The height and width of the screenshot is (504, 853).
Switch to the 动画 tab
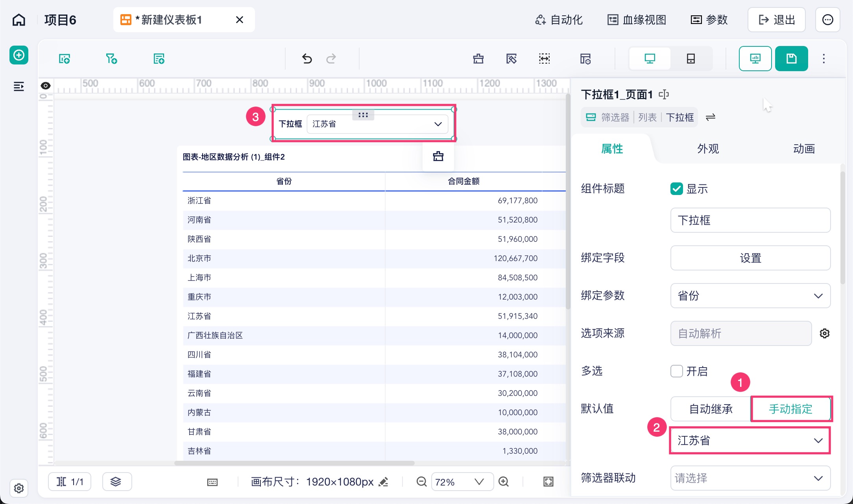pyautogui.click(x=804, y=149)
